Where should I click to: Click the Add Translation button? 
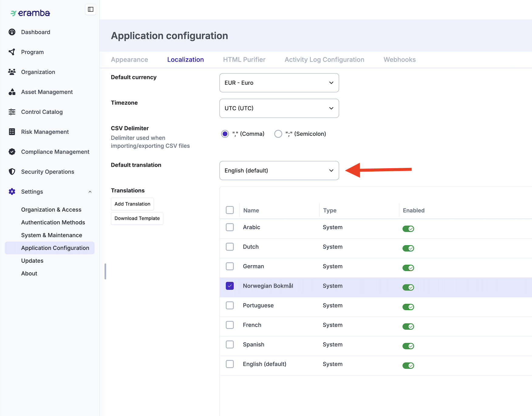(x=132, y=204)
